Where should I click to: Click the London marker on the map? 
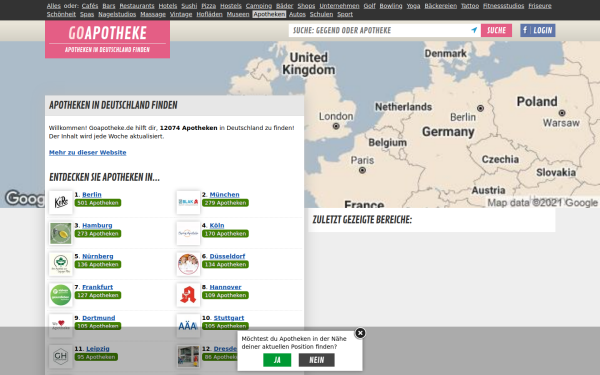coord(336,126)
